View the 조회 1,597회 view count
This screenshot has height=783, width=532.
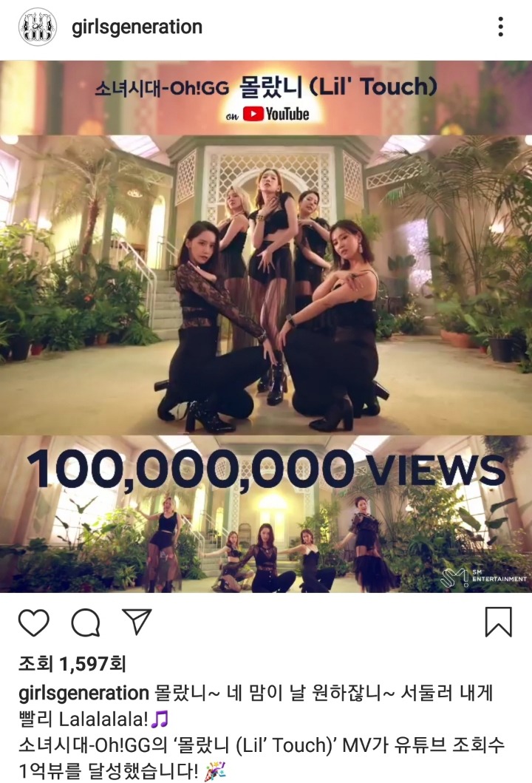pos(72,664)
